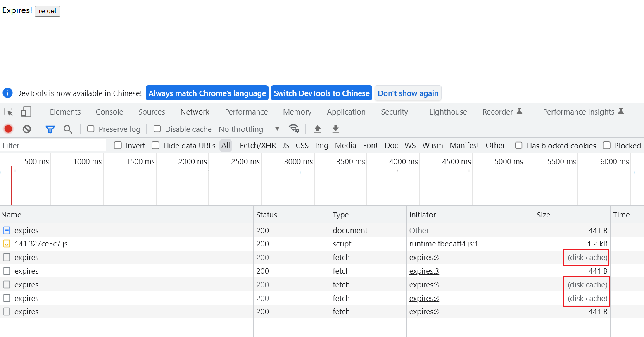Stop recording network log (red circle)
Image resolution: width=644 pixels, height=337 pixels.
pyautogui.click(x=8, y=129)
